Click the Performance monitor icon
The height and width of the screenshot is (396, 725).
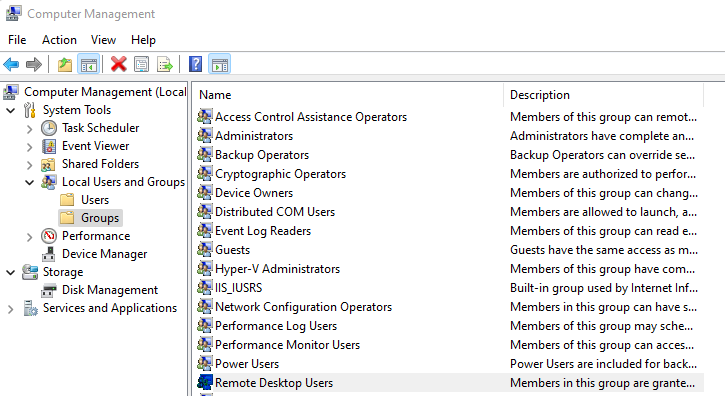[x=49, y=236]
